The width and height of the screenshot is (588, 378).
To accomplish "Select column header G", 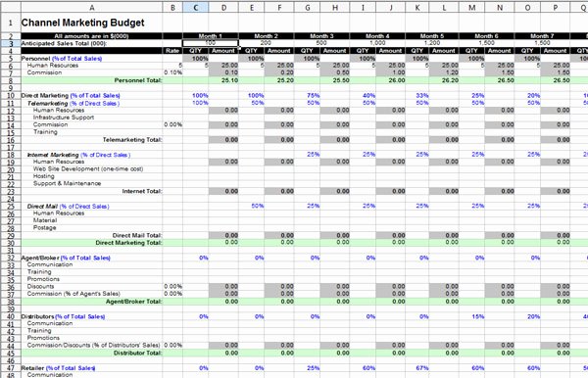I will (307, 7).
